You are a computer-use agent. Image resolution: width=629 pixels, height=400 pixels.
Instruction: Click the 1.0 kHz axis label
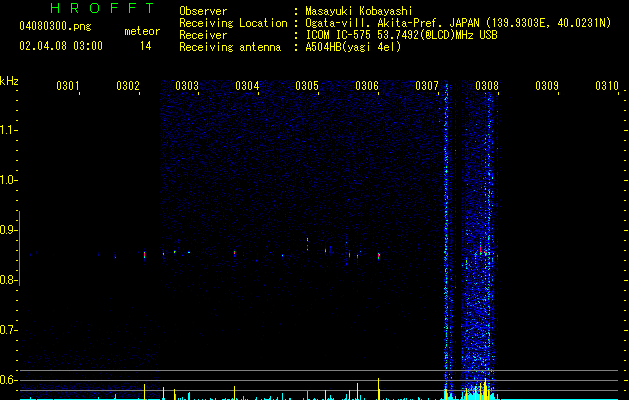click(8, 180)
